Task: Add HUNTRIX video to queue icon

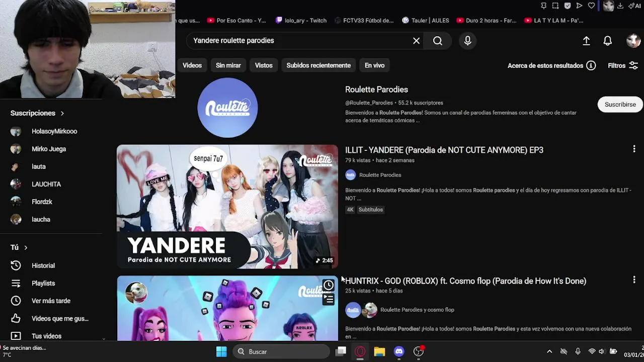Action: (x=329, y=300)
